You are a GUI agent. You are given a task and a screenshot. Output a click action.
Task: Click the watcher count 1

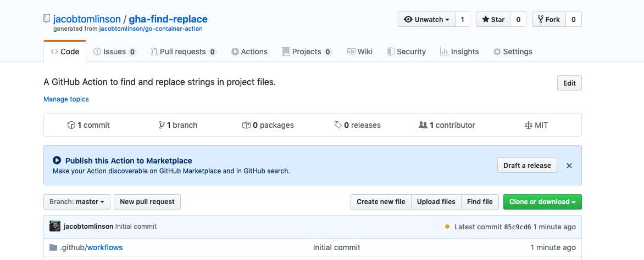[463, 19]
